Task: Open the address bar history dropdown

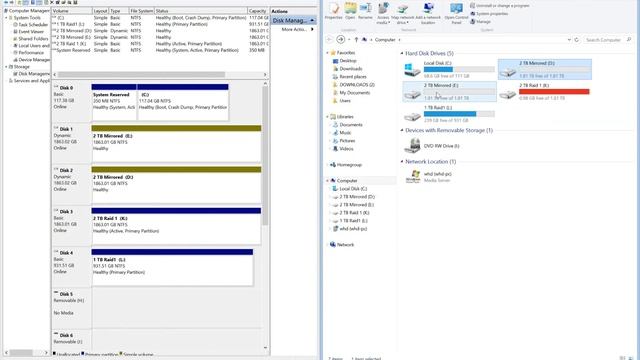Action: [x=569, y=40]
